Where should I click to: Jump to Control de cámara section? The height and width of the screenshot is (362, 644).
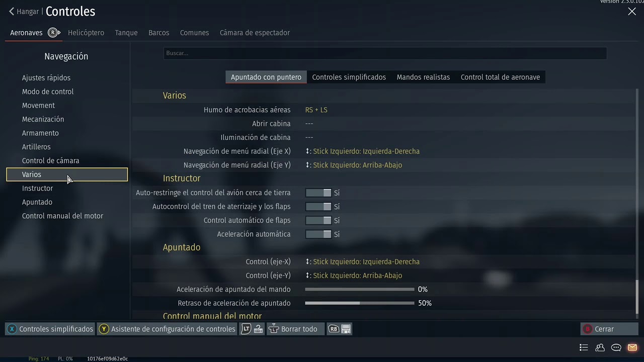tap(51, 161)
